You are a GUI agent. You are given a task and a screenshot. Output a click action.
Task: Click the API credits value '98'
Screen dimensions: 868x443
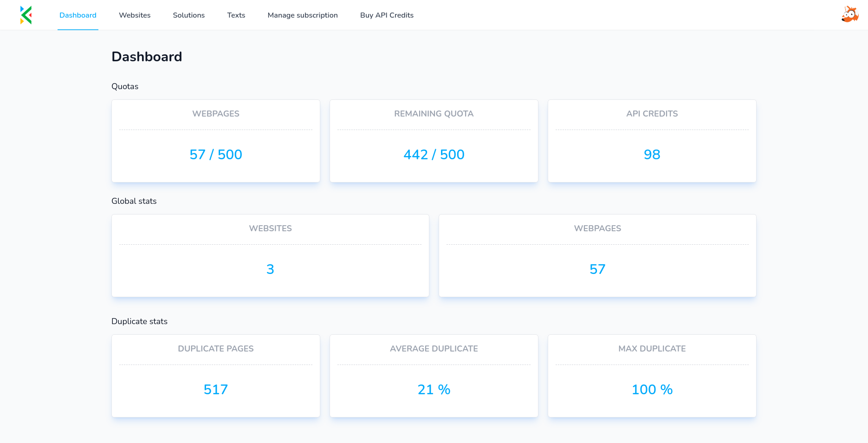(652, 155)
